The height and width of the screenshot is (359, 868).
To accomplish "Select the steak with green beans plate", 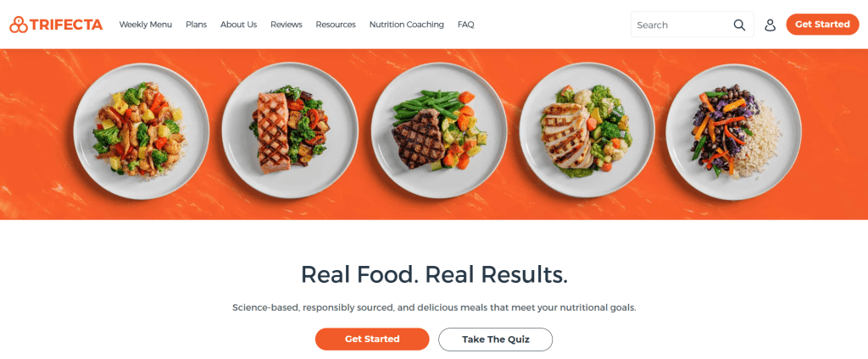I will click(x=439, y=130).
